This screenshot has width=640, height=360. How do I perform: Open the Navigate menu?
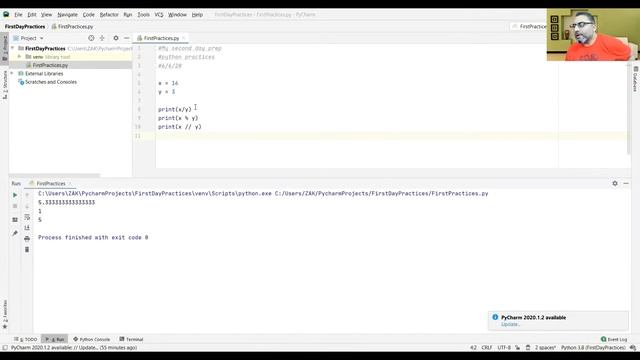(x=67, y=14)
